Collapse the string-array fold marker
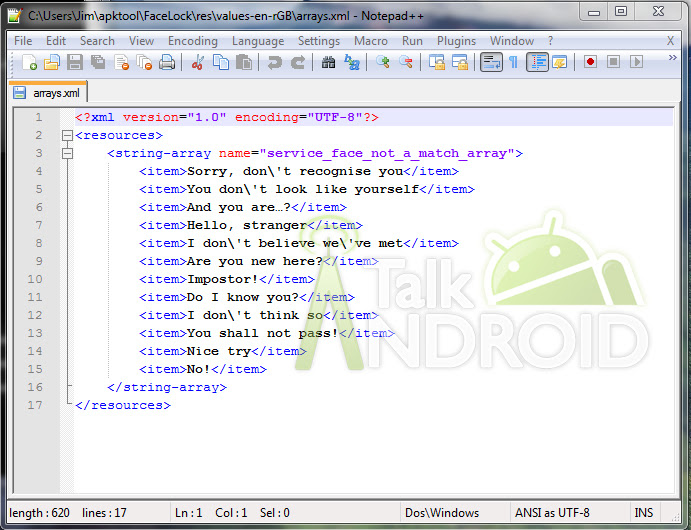This screenshot has width=691, height=530. [x=67, y=153]
